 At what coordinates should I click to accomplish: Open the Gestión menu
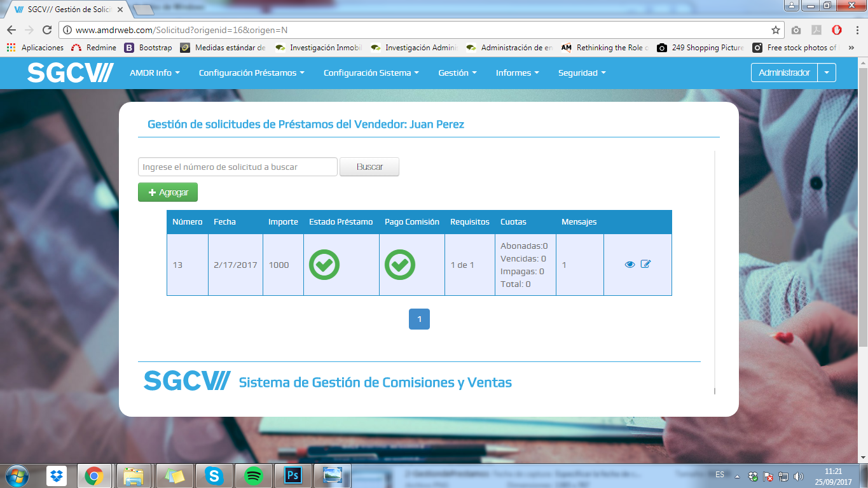click(x=458, y=73)
